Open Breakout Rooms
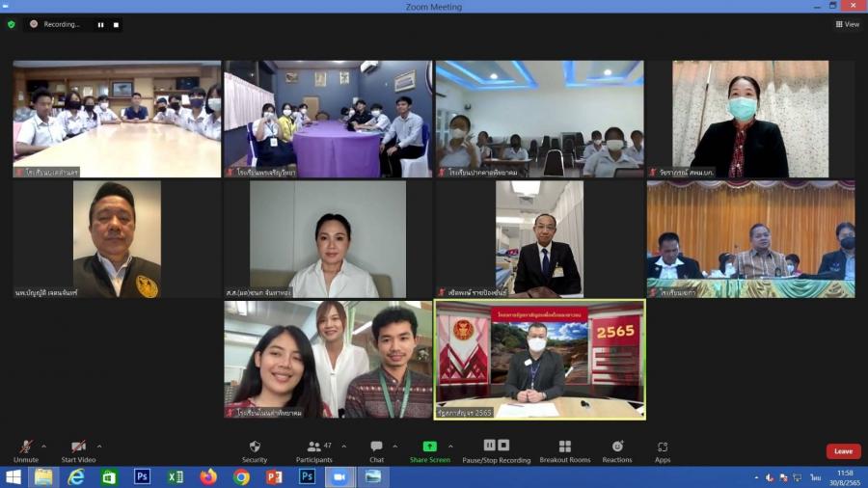The width and height of the screenshot is (868, 488). (x=564, y=450)
